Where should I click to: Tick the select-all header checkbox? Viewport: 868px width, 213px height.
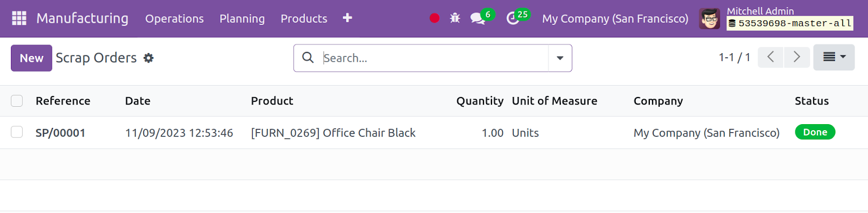(x=17, y=101)
